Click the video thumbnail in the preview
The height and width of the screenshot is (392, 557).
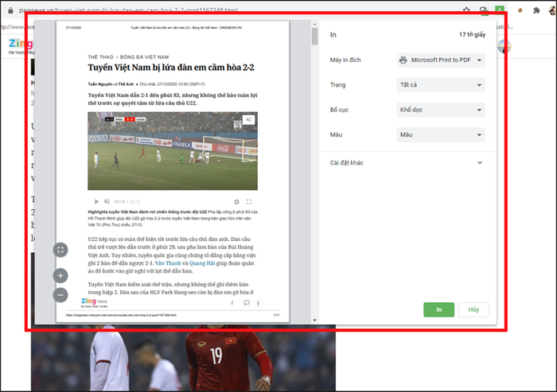coord(173,151)
